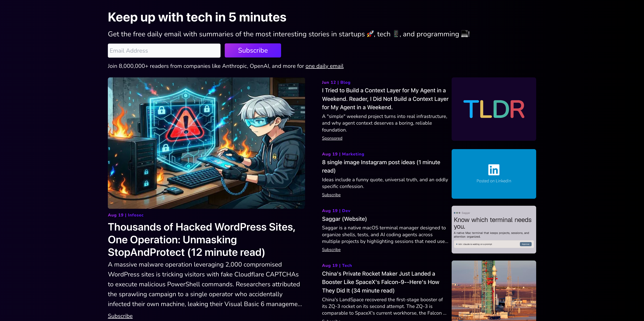Viewport: 644px width, 321px height.
Task: Click Subscribe link under Instagram post article
Action: point(331,195)
